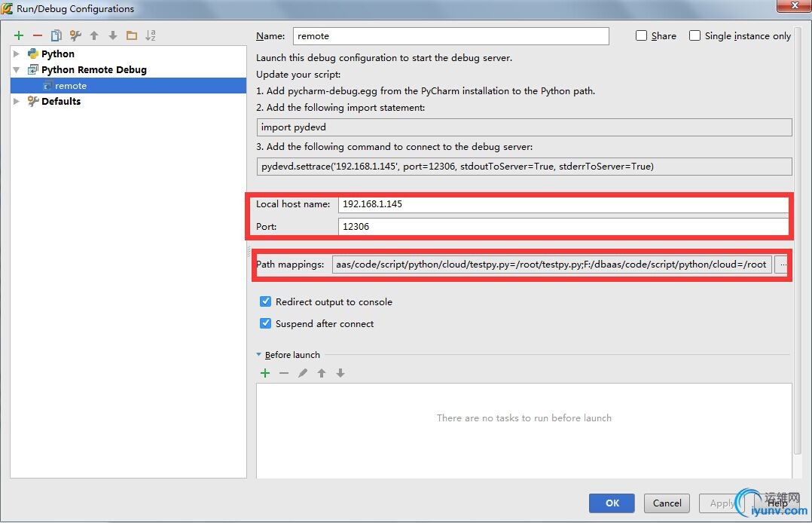Uncheck Redirect output to console

(265, 301)
